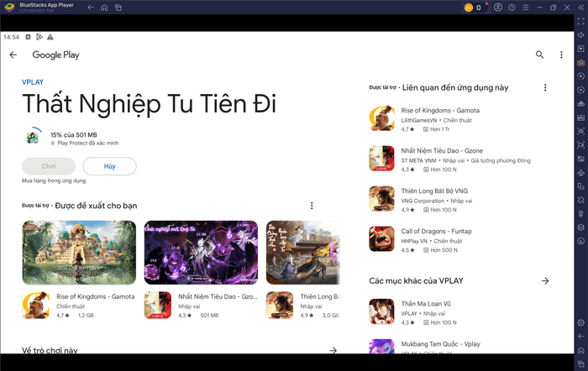Viewport: 588px width, 371px height.
Task: Click the Play Protect đã xác minh shield icon
Action: [53, 144]
